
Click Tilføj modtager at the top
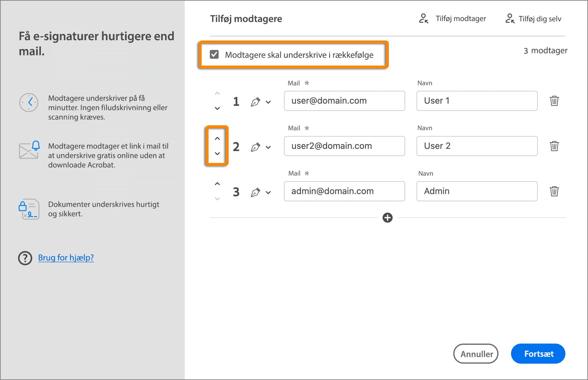453,19
